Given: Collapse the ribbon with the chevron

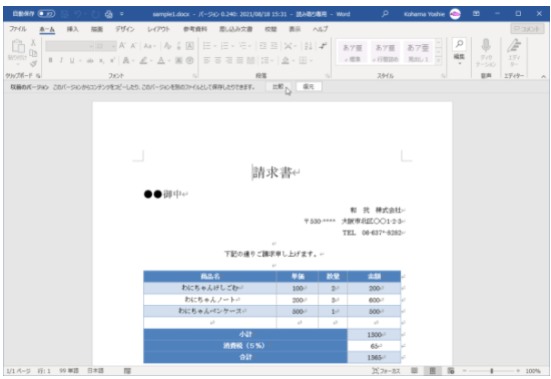Looking at the screenshot, I should tap(543, 76).
